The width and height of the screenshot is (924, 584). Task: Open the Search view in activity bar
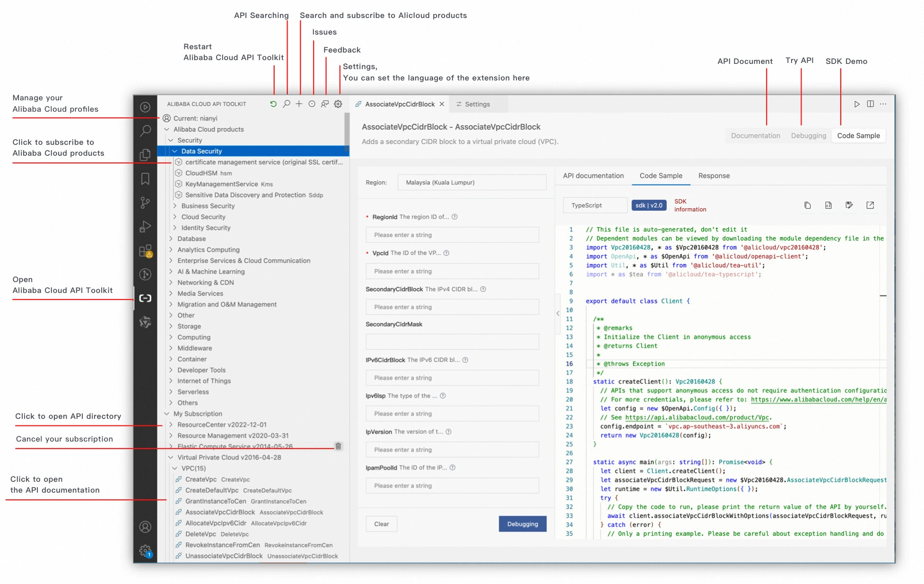point(145,131)
